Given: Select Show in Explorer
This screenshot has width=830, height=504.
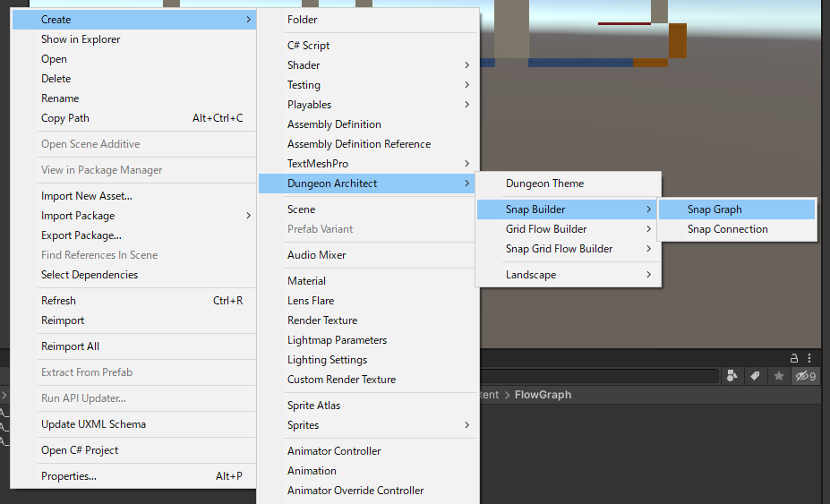Looking at the screenshot, I should tap(134, 38).
